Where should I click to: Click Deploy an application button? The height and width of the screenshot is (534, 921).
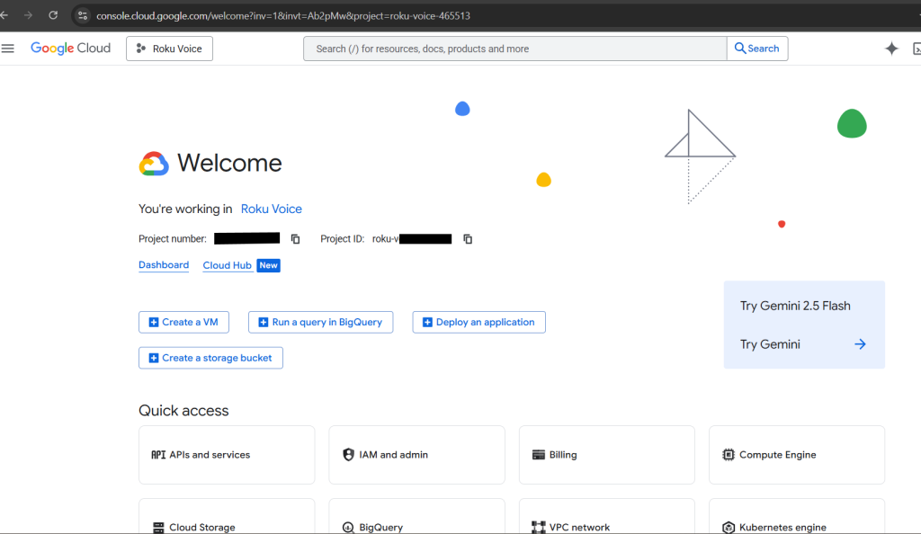(x=479, y=322)
